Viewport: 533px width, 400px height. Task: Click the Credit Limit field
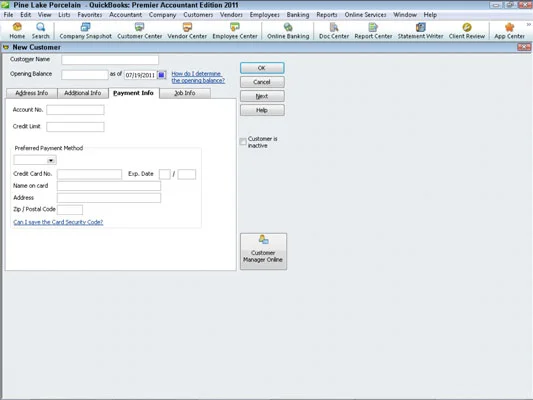point(75,127)
